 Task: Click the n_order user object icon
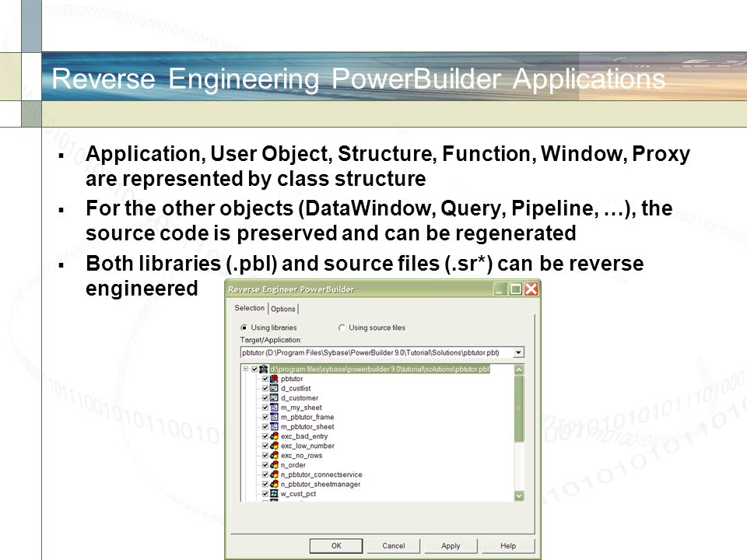(x=274, y=465)
